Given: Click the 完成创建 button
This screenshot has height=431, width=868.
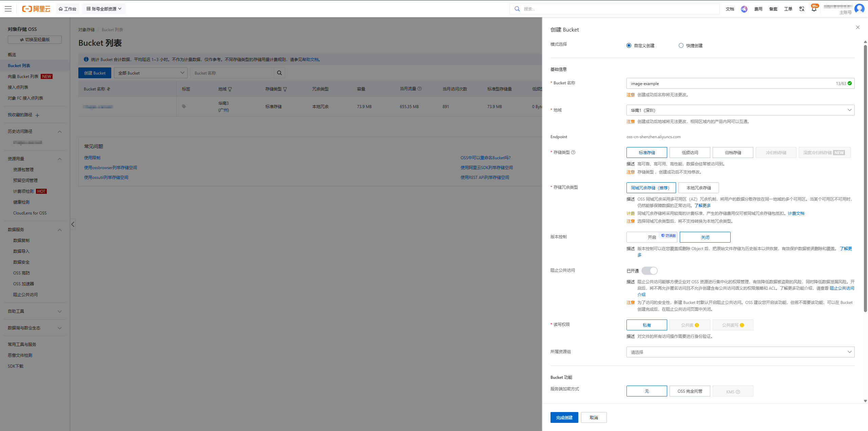Looking at the screenshot, I should (x=564, y=417).
